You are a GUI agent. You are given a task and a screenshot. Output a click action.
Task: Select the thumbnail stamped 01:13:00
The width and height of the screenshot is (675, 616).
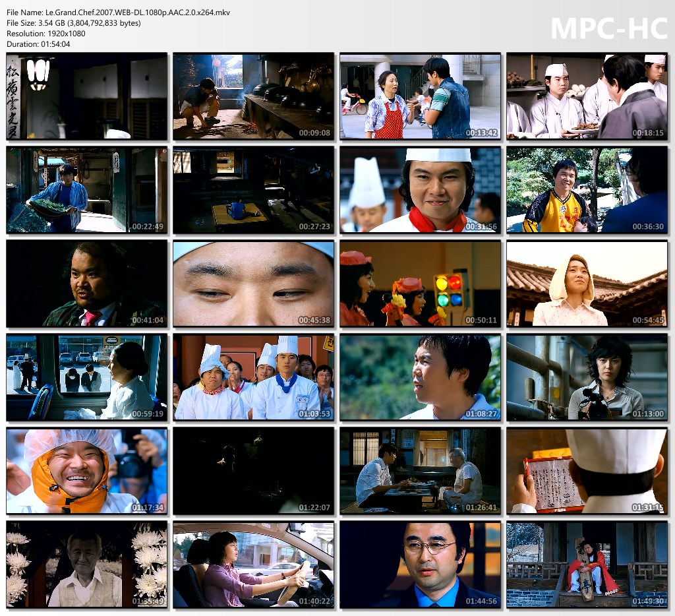[x=587, y=377]
